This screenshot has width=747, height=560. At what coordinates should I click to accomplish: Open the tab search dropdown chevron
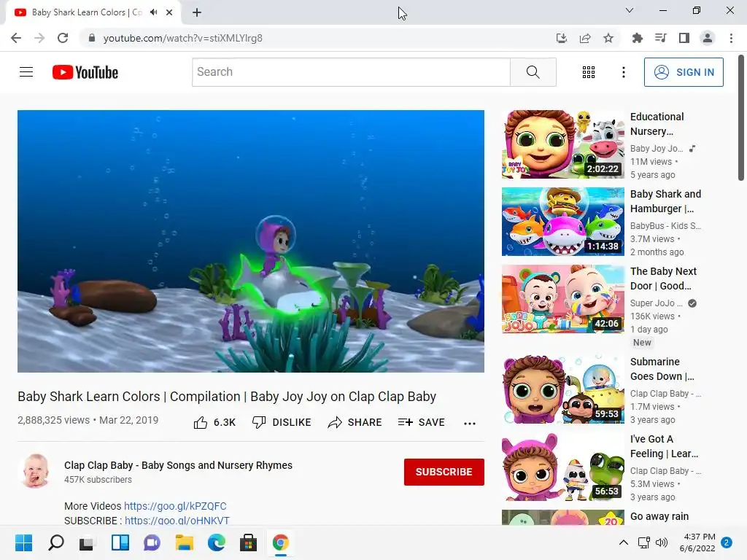click(x=630, y=10)
